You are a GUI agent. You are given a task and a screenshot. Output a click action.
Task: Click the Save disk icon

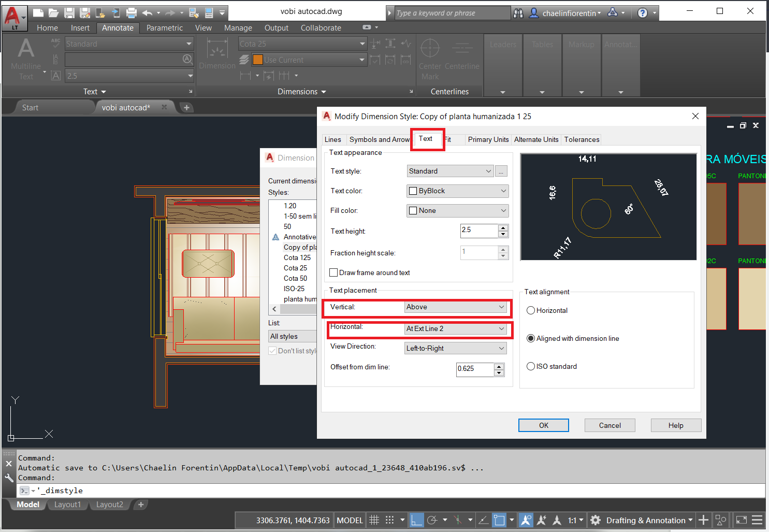pyautogui.click(x=69, y=13)
